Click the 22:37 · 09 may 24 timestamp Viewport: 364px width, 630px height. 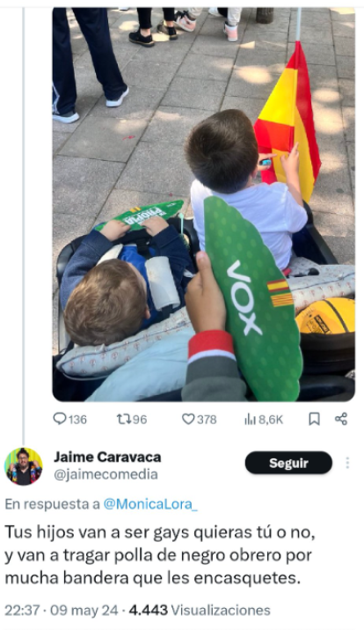pyautogui.click(x=62, y=611)
